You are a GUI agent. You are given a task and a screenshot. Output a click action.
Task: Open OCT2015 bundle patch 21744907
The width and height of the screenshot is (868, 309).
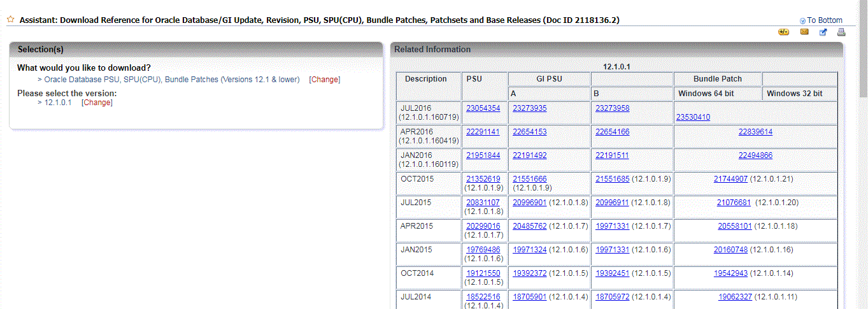pos(731,179)
